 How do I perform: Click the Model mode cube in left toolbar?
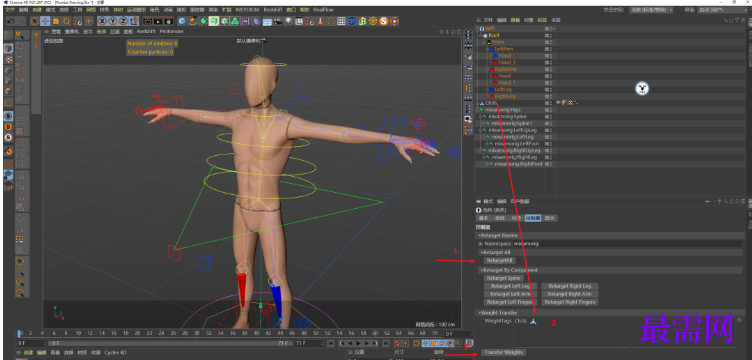point(8,49)
